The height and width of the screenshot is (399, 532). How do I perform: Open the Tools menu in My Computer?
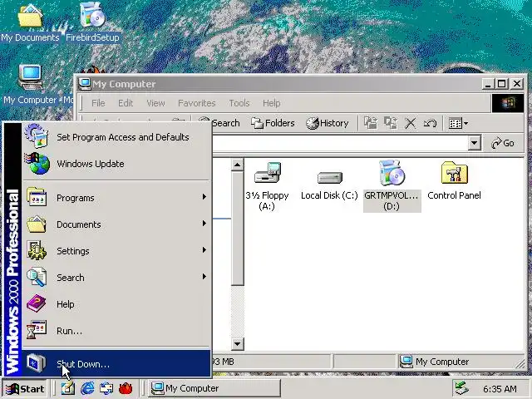pos(239,103)
